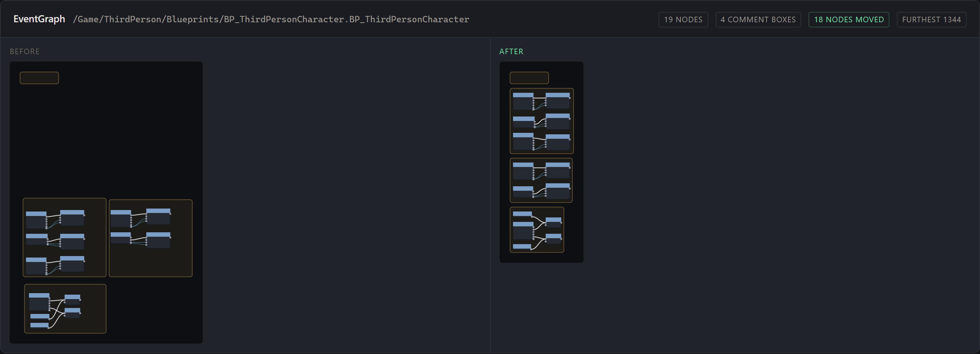The width and height of the screenshot is (980, 354).
Task: Select the three-row comment box in BEFORE
Action: [64, 237]
